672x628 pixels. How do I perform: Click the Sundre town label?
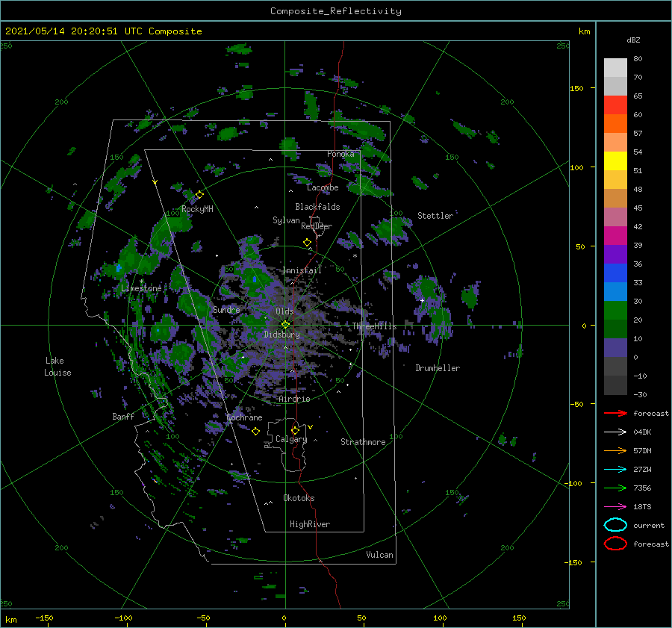pyautogui.click(x=226, y=310)
